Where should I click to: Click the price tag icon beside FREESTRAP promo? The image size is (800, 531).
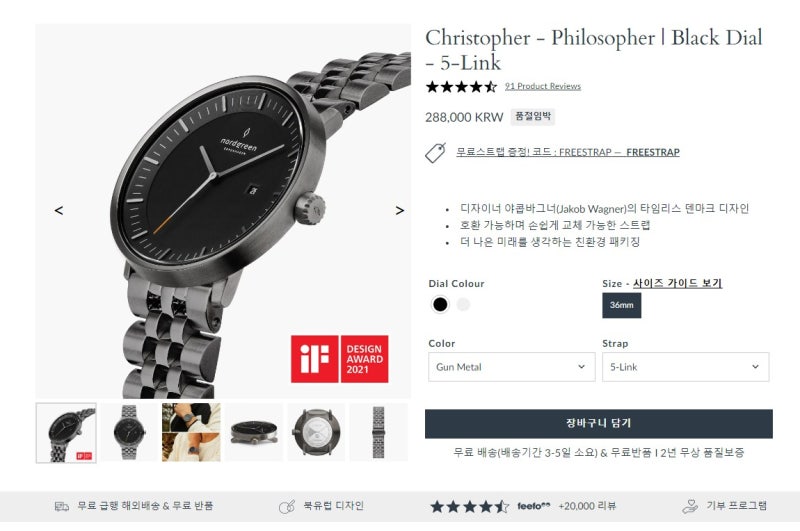436,153
